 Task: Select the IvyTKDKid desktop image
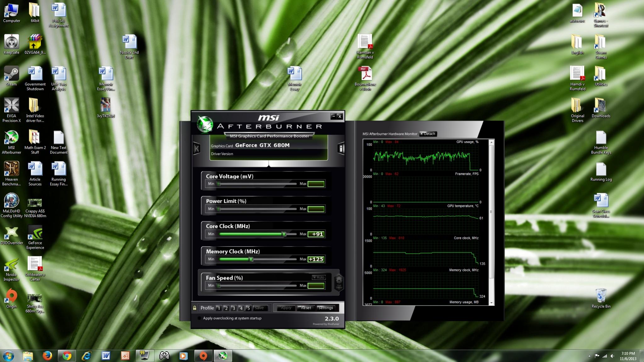pyautogui.click(x=106, y=108)
